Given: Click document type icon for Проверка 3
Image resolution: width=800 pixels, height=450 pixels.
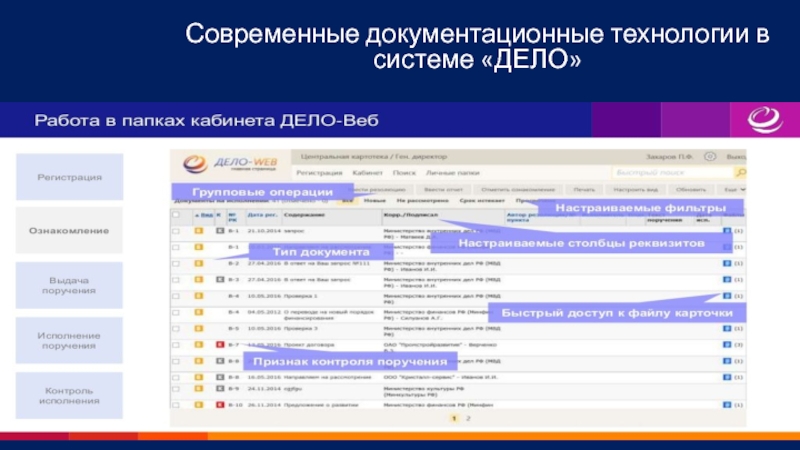Looking at the screenshot, I should [198, 329].
